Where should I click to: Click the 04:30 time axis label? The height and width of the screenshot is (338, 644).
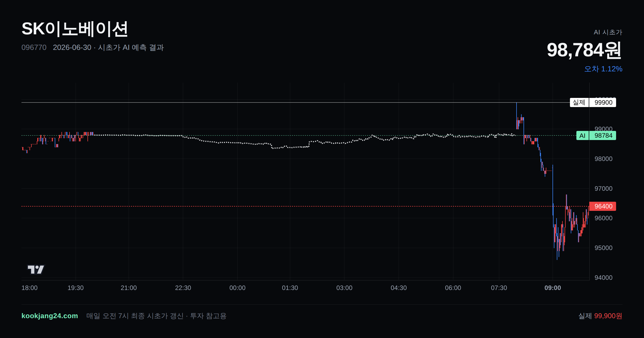[399, 288]
